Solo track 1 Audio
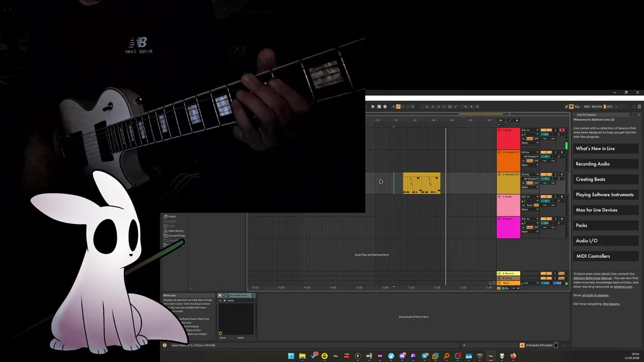Image resolution: width=644 pixels, height=362 pixels. coord(555,130)
